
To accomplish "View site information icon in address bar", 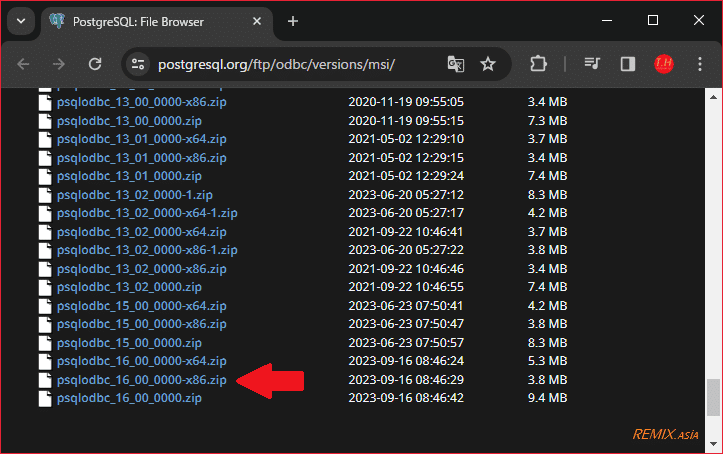I will (138, 64).
